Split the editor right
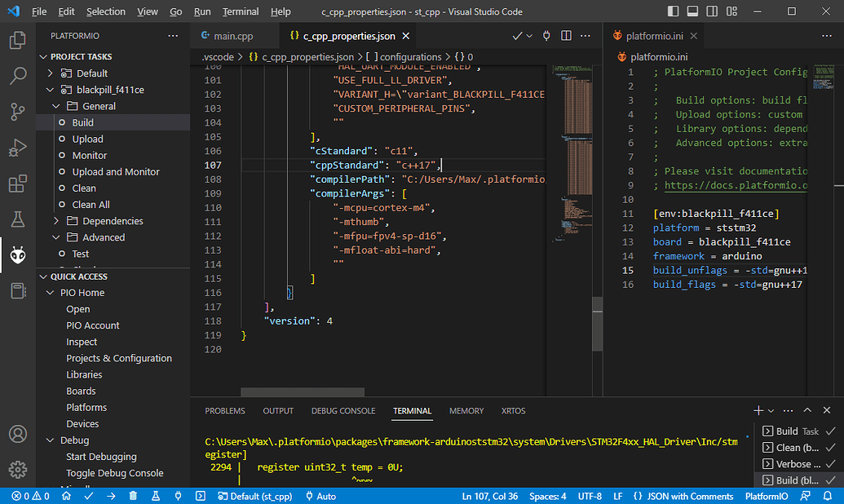This screenshot has height=504, width=844. (566, 36)
